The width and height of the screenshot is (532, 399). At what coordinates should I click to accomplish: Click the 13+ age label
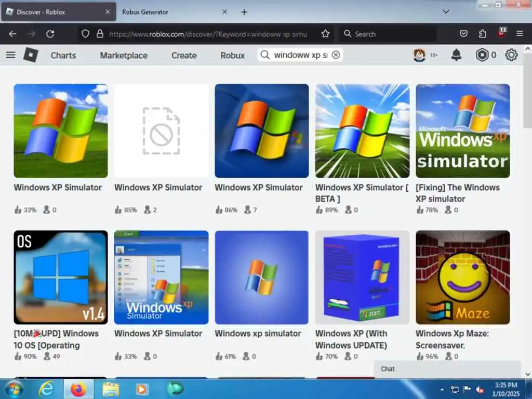point(434,55)
